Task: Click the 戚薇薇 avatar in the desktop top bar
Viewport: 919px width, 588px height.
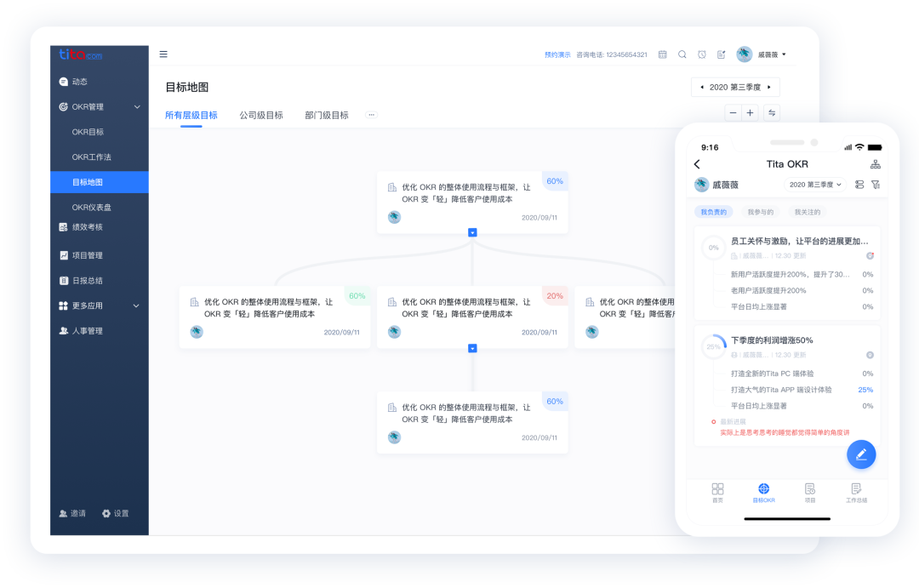Action: (x=745, y=54)
